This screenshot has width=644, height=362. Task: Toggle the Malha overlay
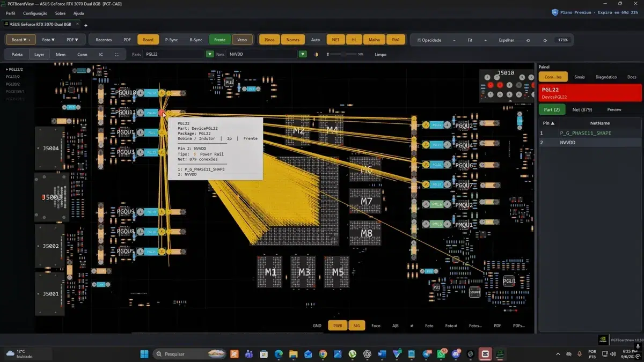point(374,40)
